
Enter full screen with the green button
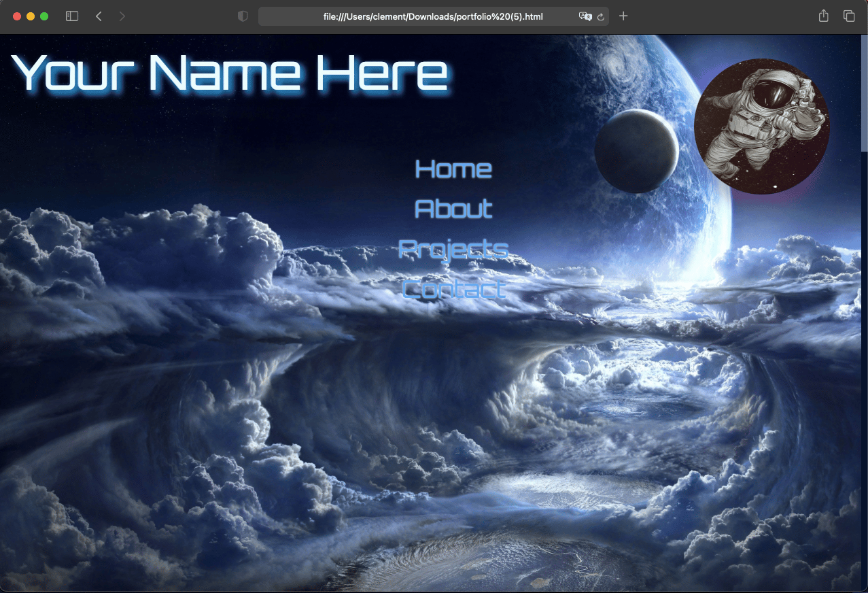(44, 16)
